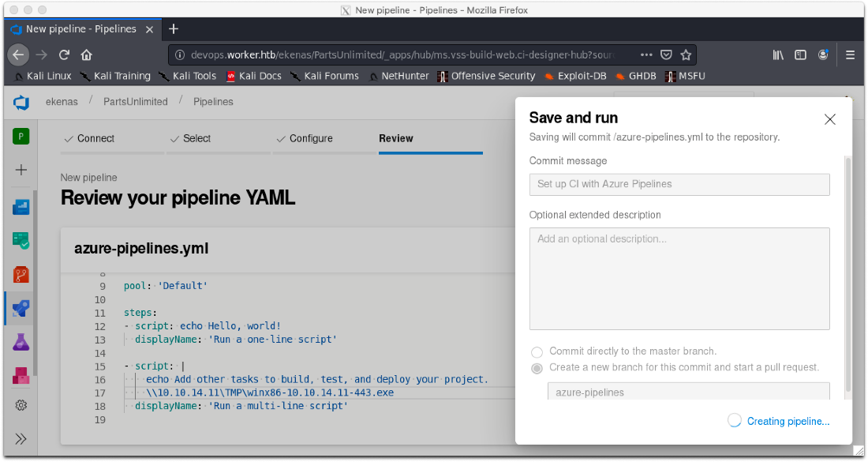Click the optional extended description textarea

click(679, 279)
